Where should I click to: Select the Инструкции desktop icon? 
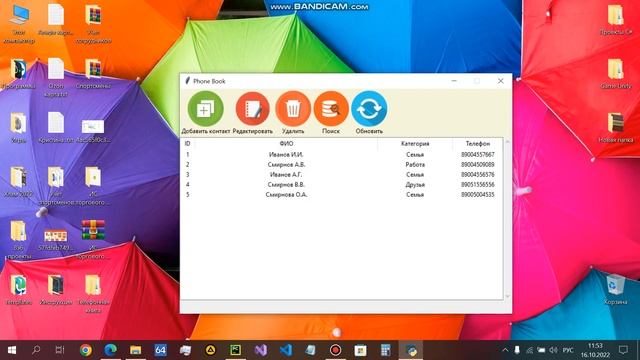click(x=56, y=290)
